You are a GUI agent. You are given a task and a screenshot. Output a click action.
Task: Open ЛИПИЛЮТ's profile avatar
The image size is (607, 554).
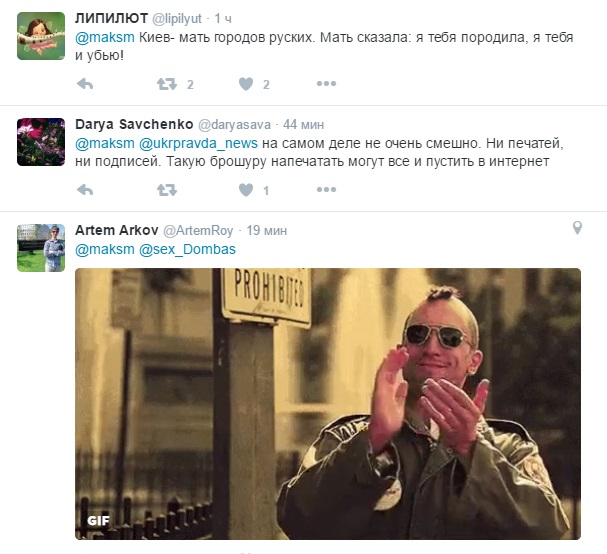(41, 36)
